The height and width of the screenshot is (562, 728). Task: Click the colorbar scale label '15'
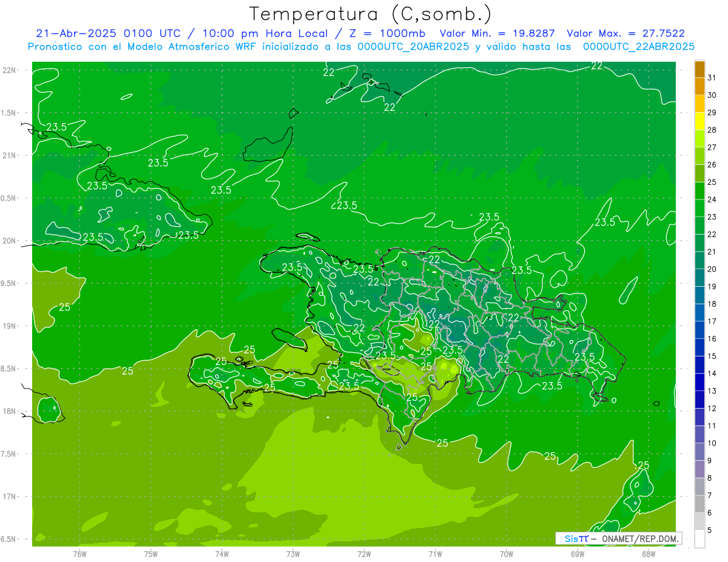click(712, 356)
